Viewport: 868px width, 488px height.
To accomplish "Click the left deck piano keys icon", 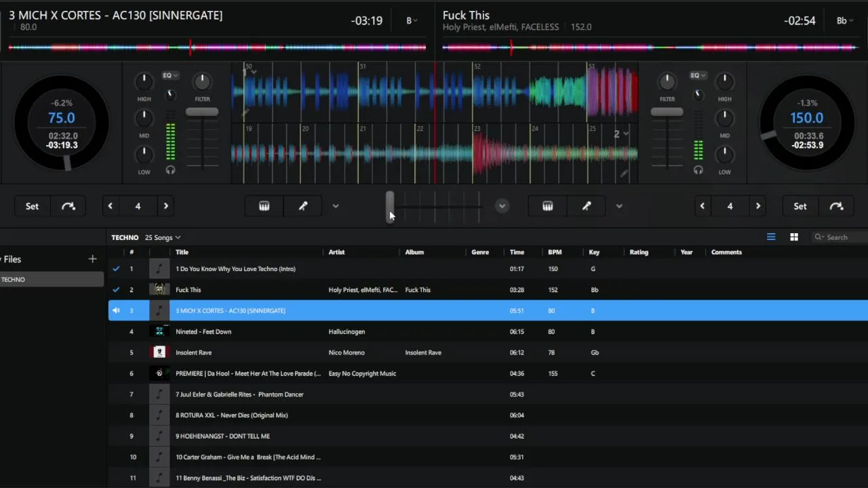I will pyautogui.click(x=264, y=206).
